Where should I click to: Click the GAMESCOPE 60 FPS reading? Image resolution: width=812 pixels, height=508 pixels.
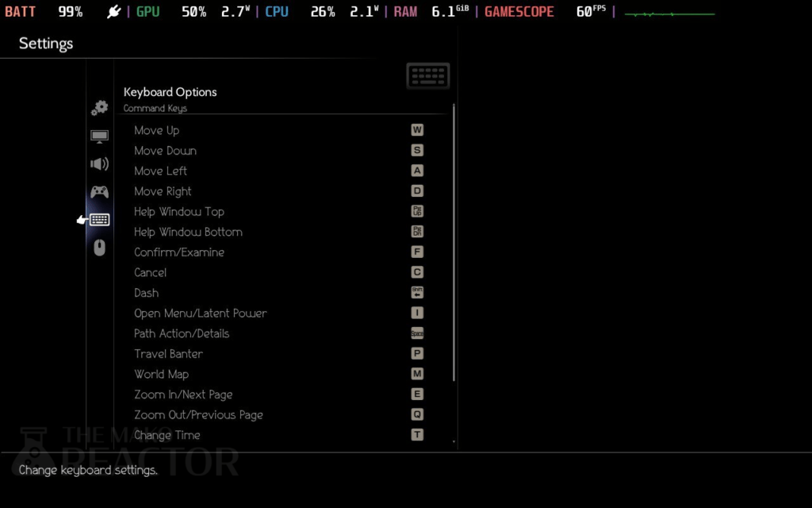click(x=545, y=11)
